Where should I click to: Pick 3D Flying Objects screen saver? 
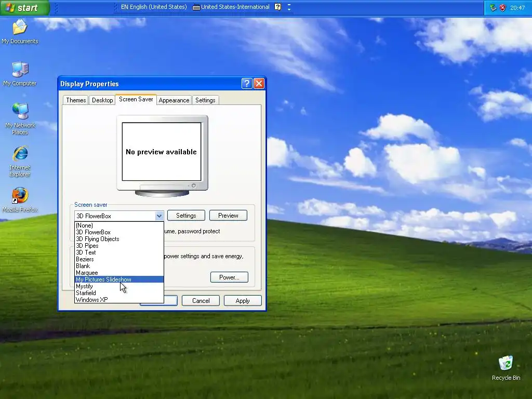click(119, 239)
